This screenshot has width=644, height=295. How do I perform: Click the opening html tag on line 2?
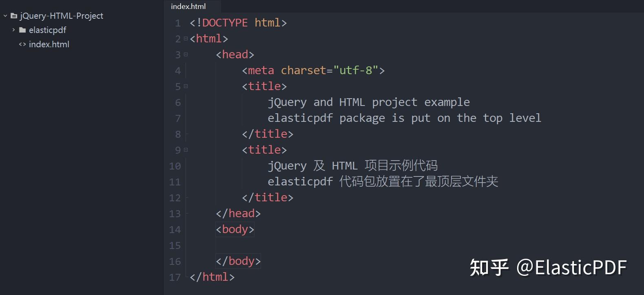point(209,39)
